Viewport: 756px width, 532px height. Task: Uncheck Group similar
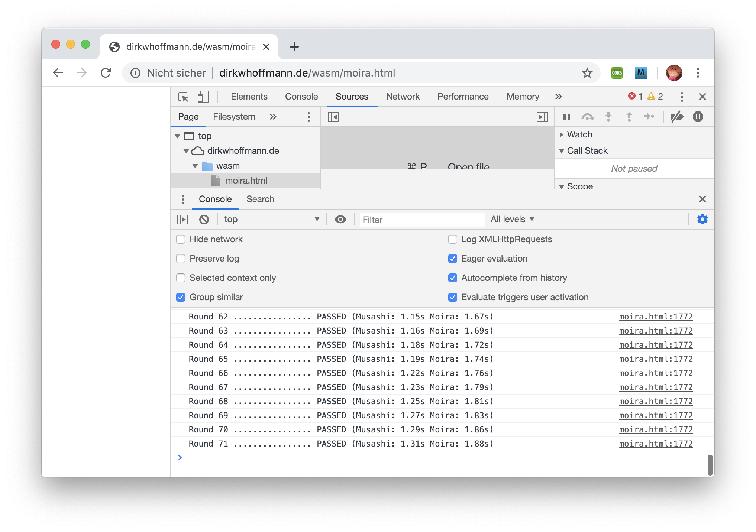pyautogui.click(x=181, y=297)
